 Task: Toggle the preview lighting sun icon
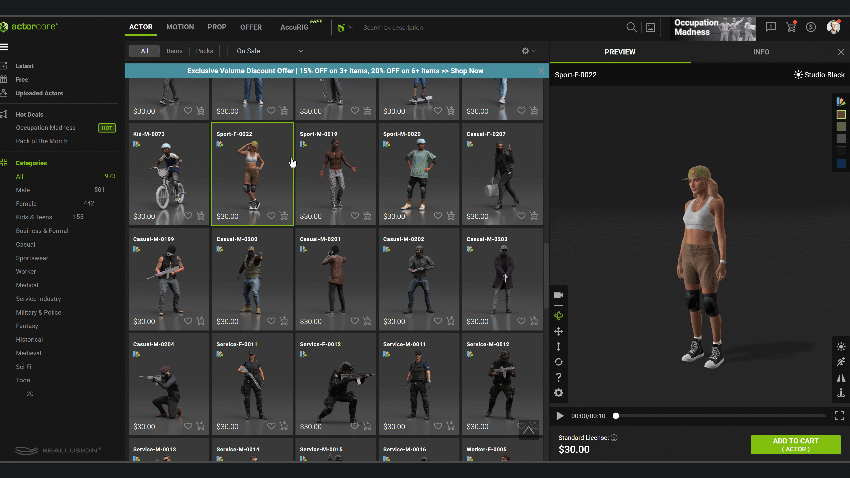pos(840,346)
